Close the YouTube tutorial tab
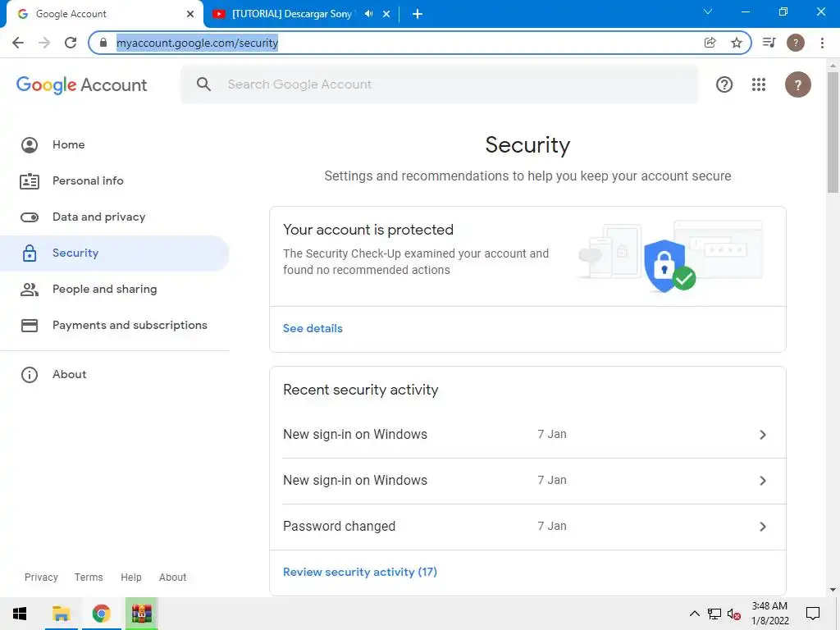The height and width of the screenshot is (630, 840). (386, 14)
